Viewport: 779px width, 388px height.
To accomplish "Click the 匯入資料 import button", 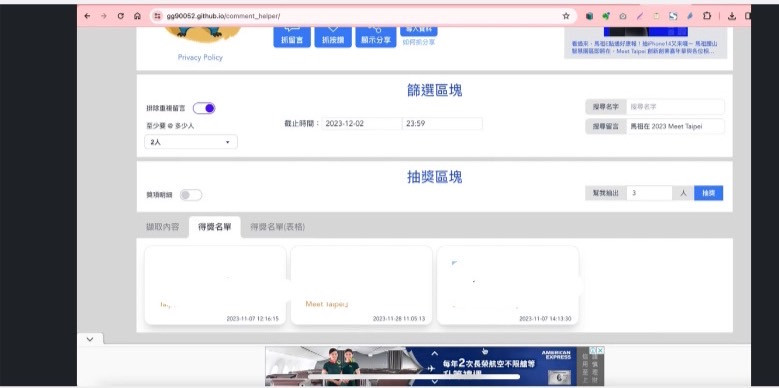I will tap(419, 31).
